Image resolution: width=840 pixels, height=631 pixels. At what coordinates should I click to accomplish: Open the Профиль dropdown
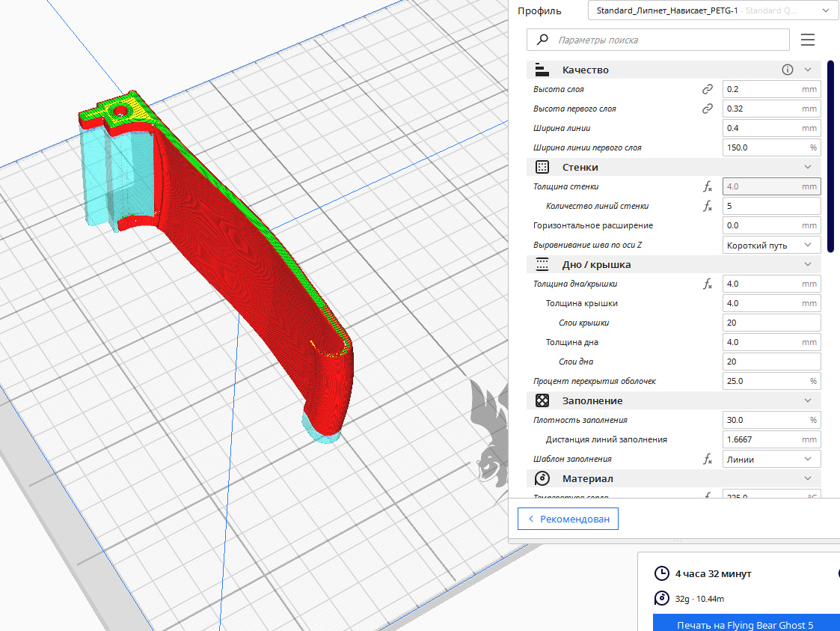[714, 10]
